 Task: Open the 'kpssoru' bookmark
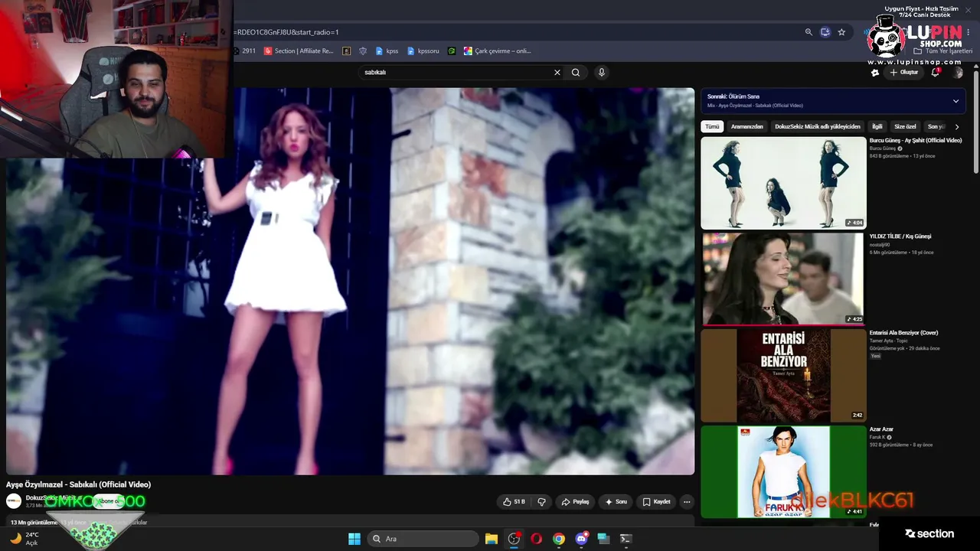[x=423, y=51]
